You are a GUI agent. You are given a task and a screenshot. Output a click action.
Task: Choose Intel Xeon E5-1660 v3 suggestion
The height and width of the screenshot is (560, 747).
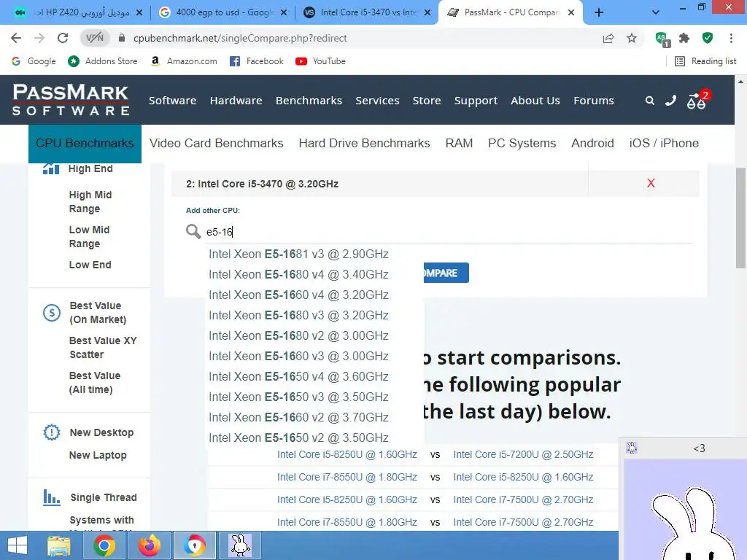click(298, 356)
